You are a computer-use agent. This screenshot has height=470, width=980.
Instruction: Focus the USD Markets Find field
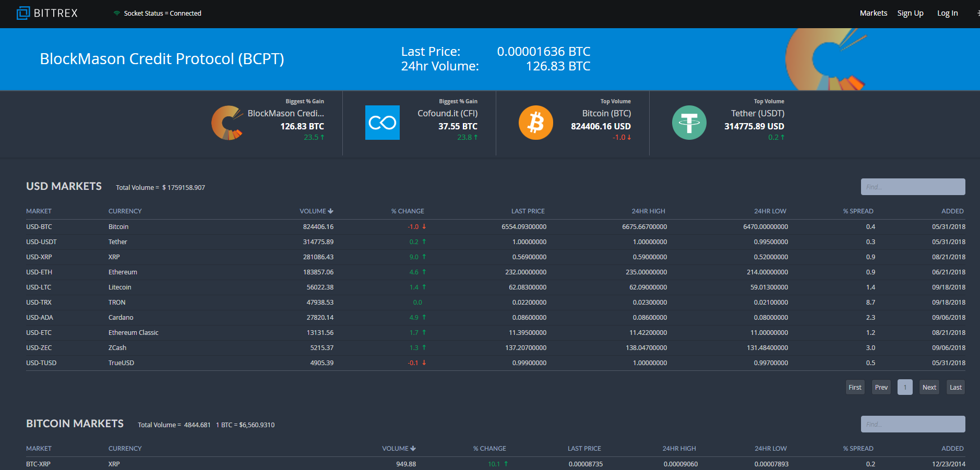tap(913, 187)
